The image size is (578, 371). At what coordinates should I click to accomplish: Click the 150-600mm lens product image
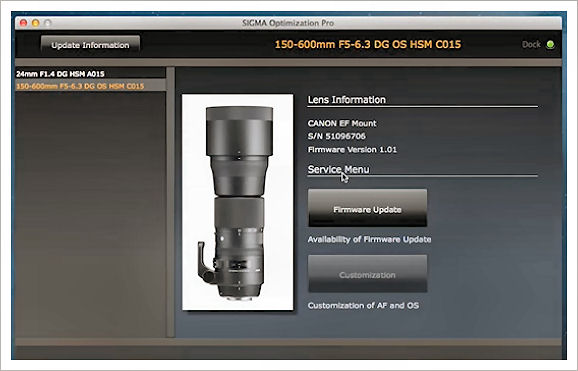coord(238,202)
